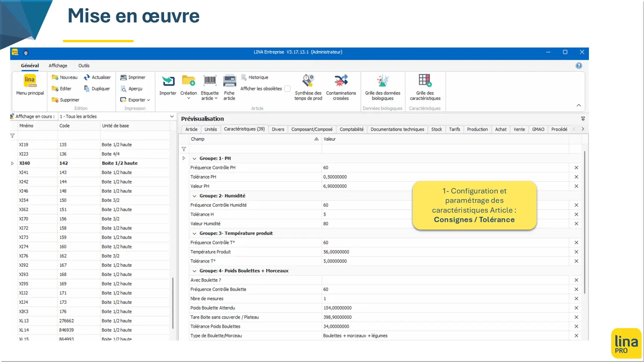Click the Valeur PH value 6,90000000
The image size is (644, 362).
[335, 186]
